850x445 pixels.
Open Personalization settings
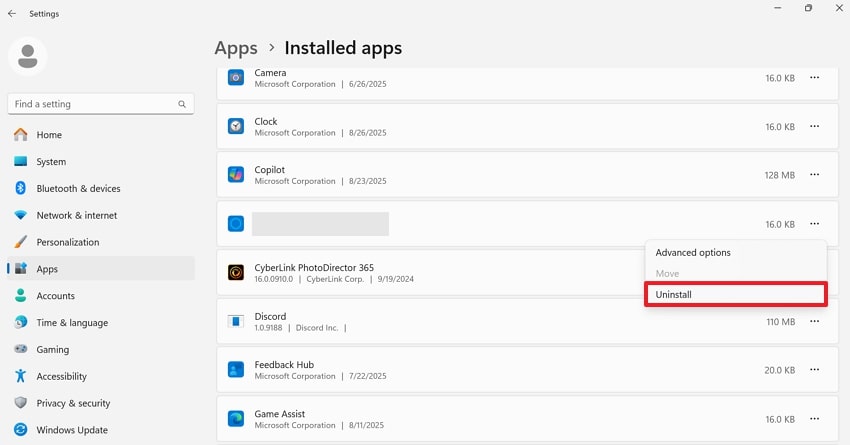tap(68, 242)
